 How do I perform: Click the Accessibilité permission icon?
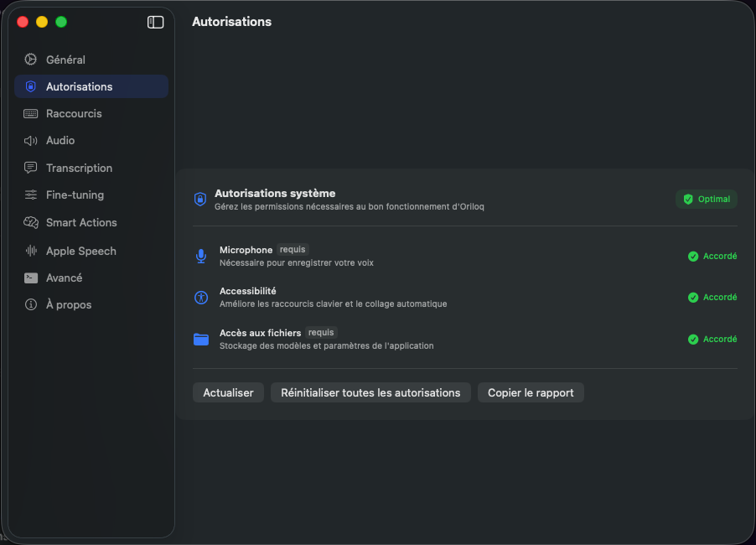201,298
